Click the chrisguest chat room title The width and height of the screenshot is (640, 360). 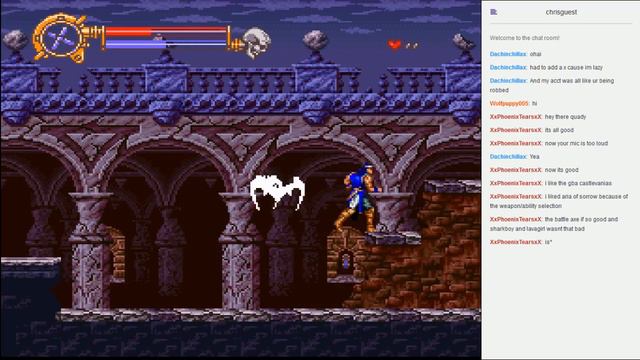561,12
